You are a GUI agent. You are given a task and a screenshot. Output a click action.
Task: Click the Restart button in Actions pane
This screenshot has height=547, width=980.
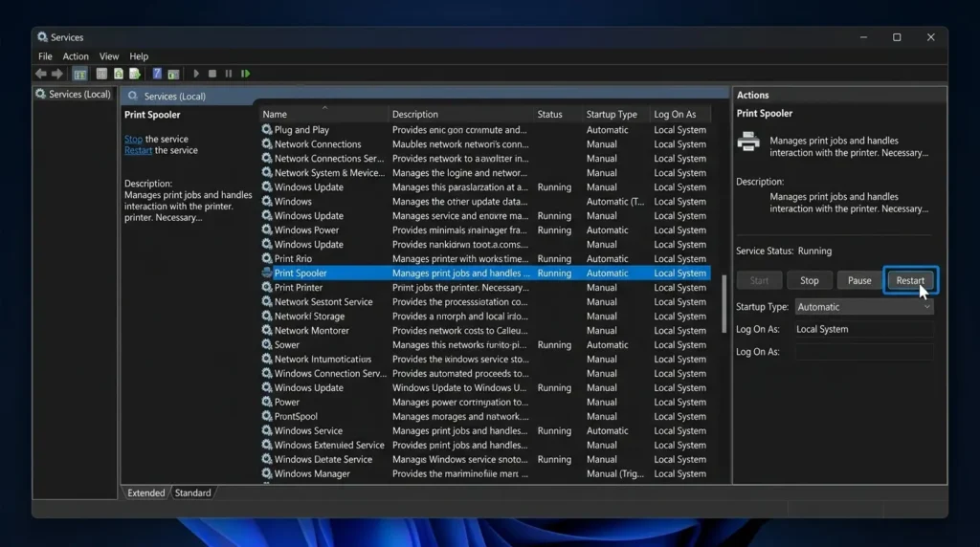click(910, 280)
